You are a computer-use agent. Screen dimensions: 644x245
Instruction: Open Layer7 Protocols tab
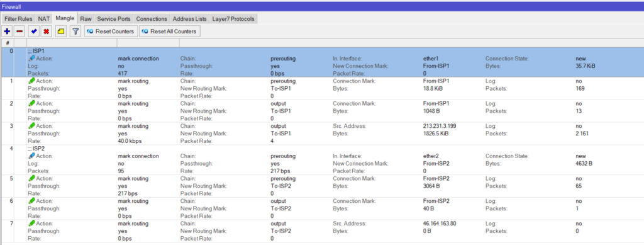(x=233, y=19)
